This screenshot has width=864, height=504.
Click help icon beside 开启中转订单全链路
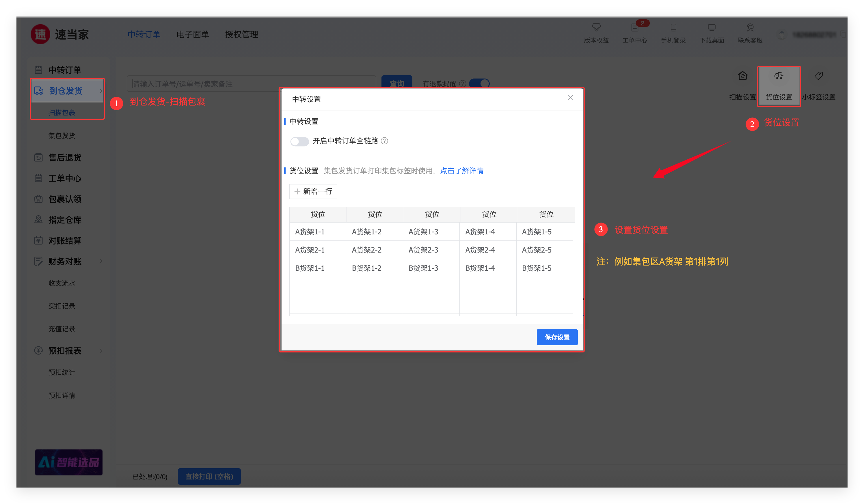(x=385, y=141)
